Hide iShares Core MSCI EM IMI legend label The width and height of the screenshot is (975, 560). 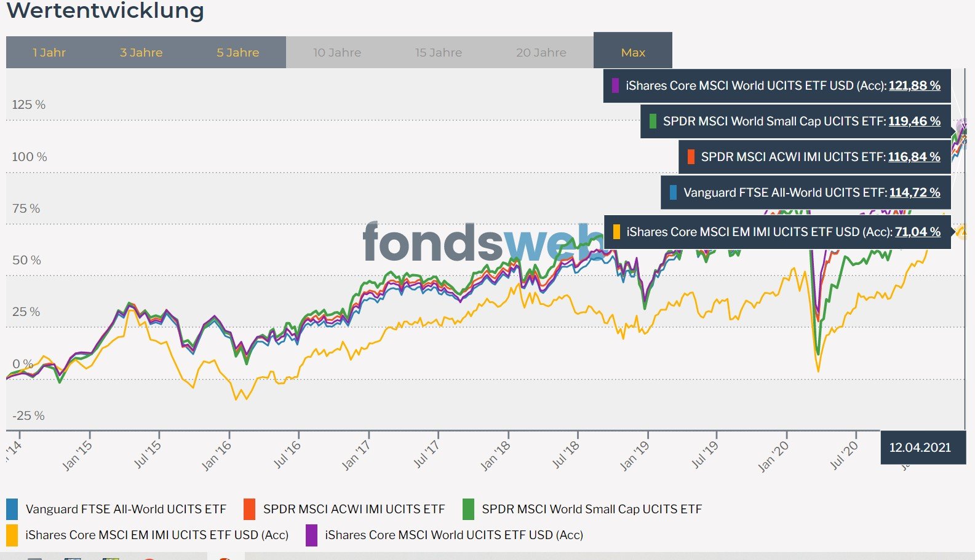pyautogui.click(x=157, y=535)
